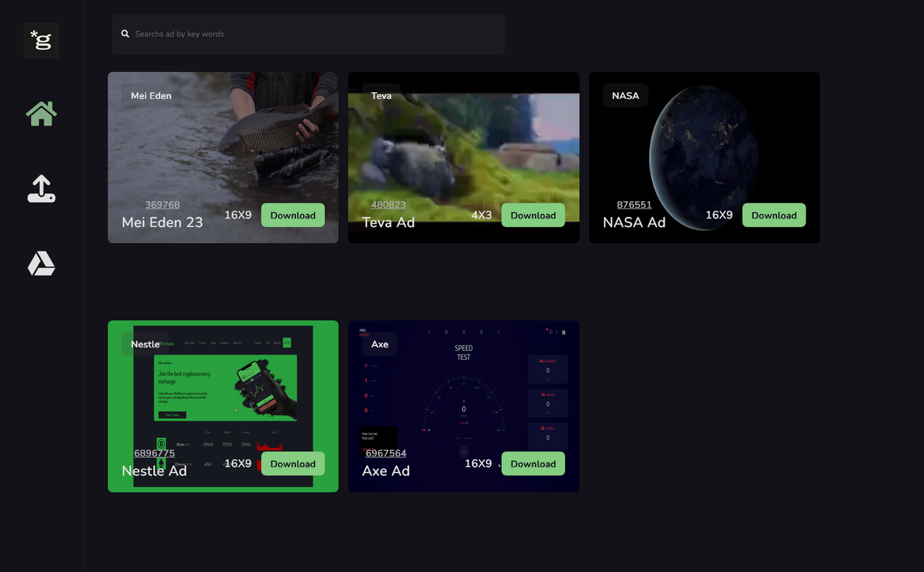
Task: Click the 16X9 ratio on Nestle card
Action: (237, 463)
